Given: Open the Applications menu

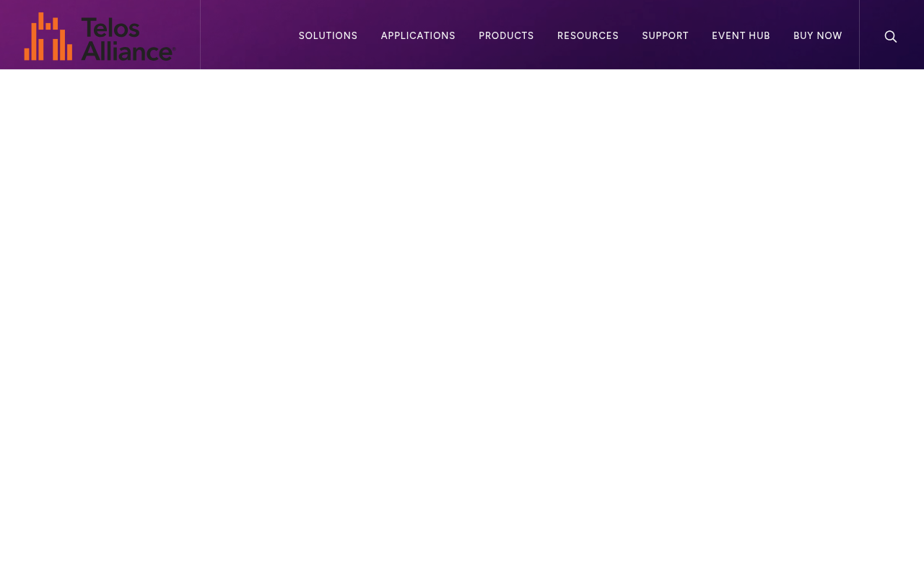Looking at the screenshot, I should click(x=418, y=36).
